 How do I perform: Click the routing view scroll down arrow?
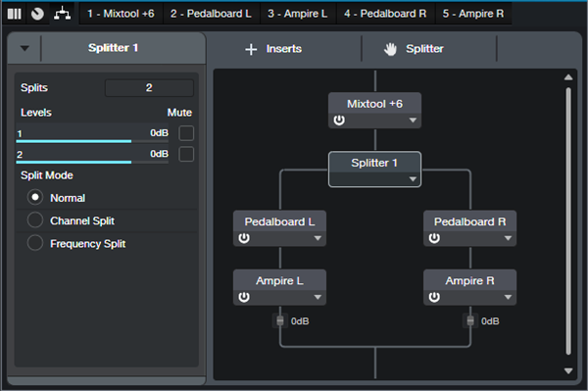(568, 370)
